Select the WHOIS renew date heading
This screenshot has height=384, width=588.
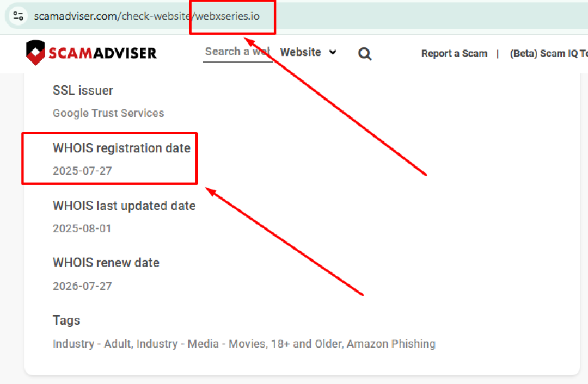[x=106, y=263]
